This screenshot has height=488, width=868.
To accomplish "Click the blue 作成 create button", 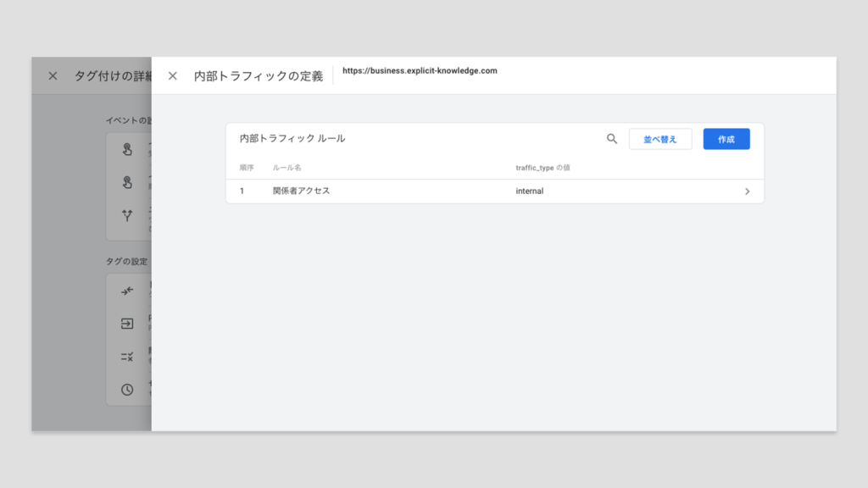I will click(x=726, y=139).
